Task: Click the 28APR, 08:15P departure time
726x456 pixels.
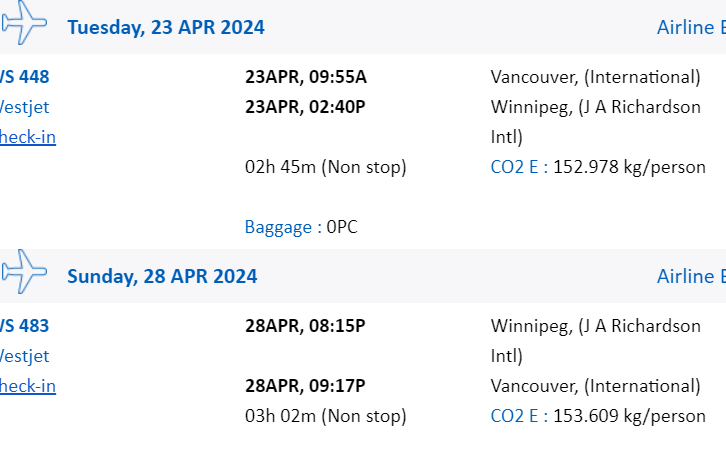Action: point(305,326)
